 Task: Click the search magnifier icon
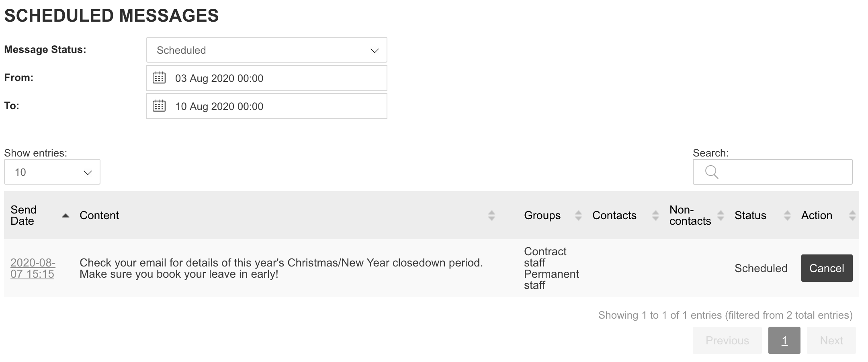(712, 172)
